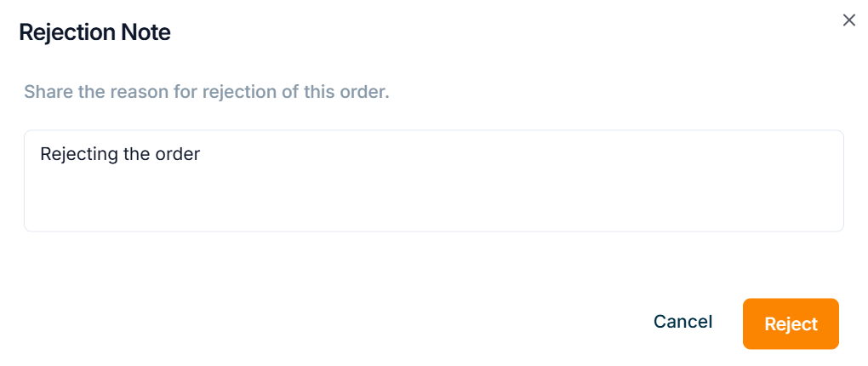Click "order." at the end of helper text

click(x=364, y=92)
